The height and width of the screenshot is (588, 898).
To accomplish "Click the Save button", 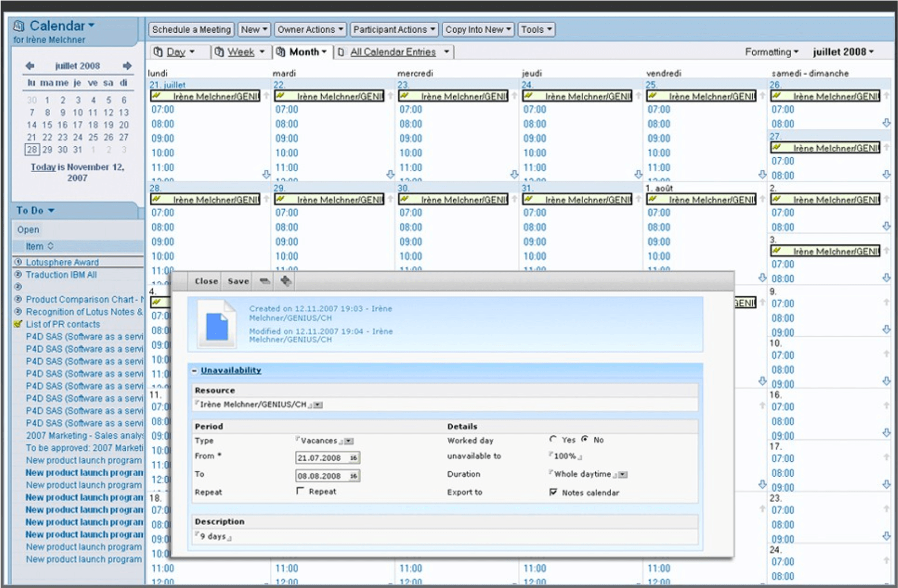I will coord(238,281).
